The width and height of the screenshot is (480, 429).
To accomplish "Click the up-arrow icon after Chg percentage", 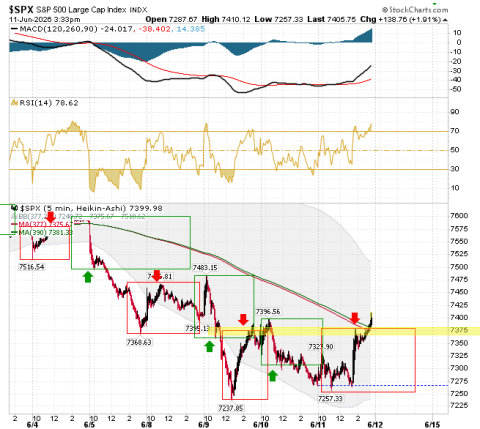I will (445, 20).
